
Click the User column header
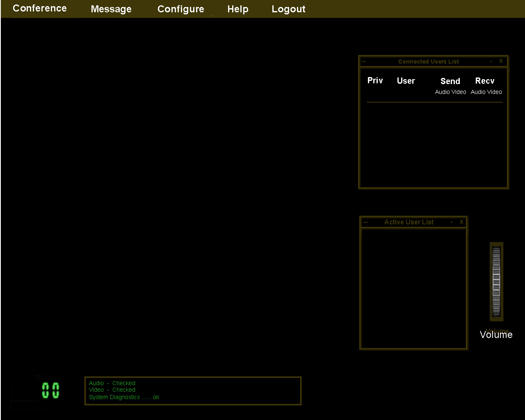[406, 81]
